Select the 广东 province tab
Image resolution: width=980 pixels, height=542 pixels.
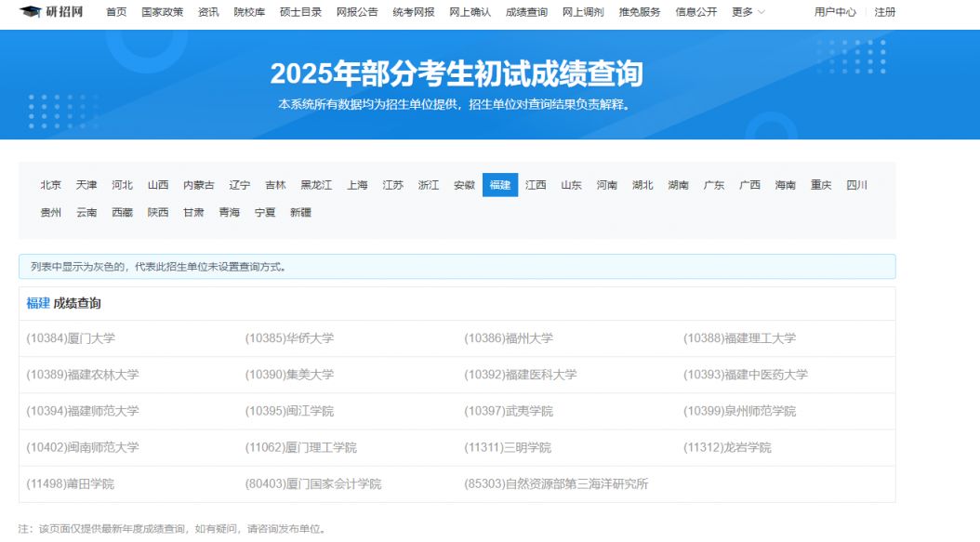point(714,185)
